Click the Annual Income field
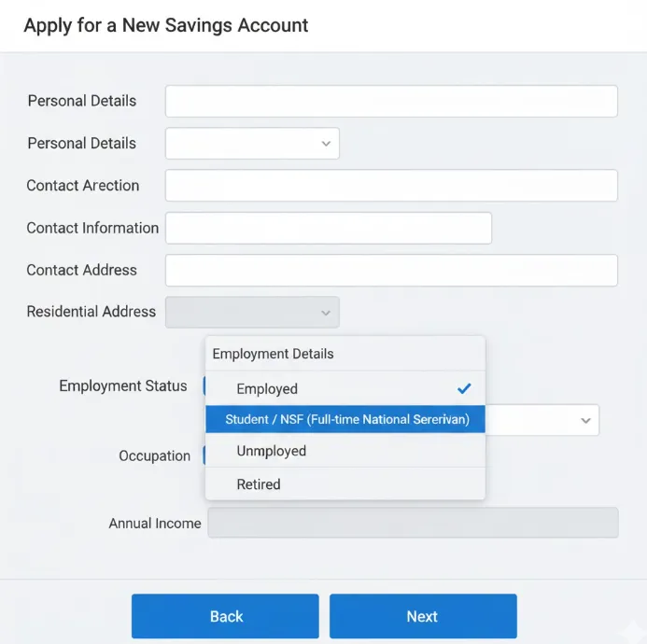The image size is (647, 644). tap(413, 523)
